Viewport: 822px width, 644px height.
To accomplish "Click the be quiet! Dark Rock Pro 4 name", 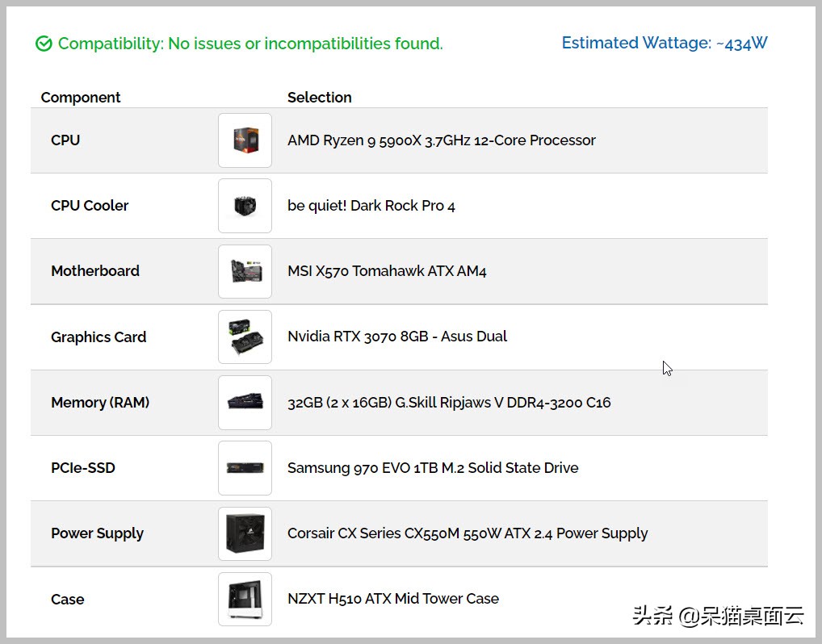I will tap(371, 206).
